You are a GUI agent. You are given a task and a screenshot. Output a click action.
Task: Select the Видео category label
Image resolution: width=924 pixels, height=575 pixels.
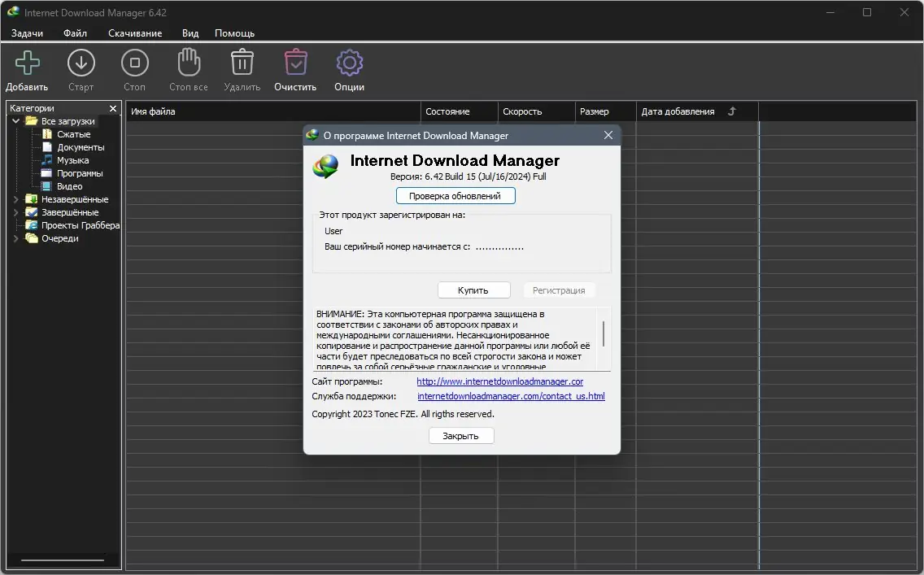click(69, 186)
